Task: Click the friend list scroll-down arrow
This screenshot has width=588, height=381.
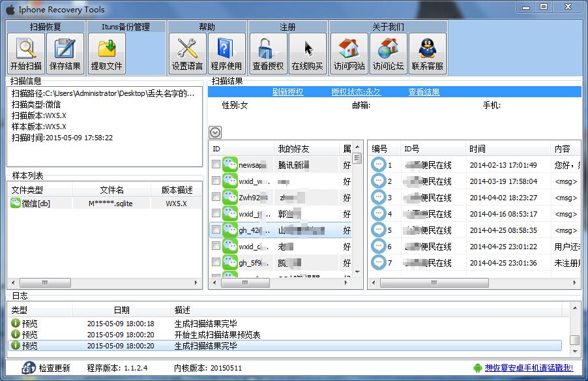Action: pyautogui.click(x=357, y=272)
